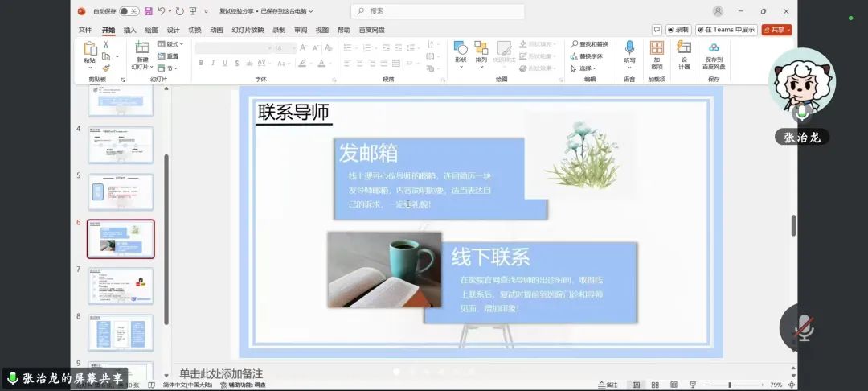Viewport: 868px width, 391px height.
Task: Select slide 7 thumbnail in panel
Action: coord(120,286)
